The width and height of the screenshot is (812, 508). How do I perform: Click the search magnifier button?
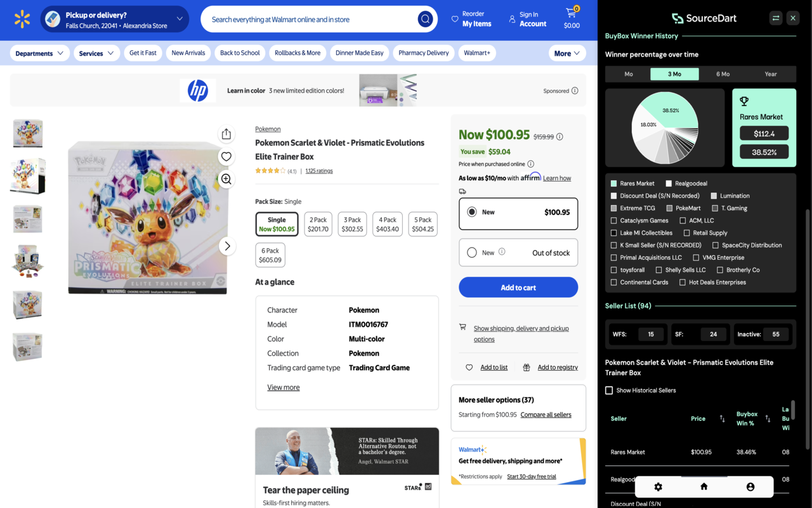coord(425,19)
